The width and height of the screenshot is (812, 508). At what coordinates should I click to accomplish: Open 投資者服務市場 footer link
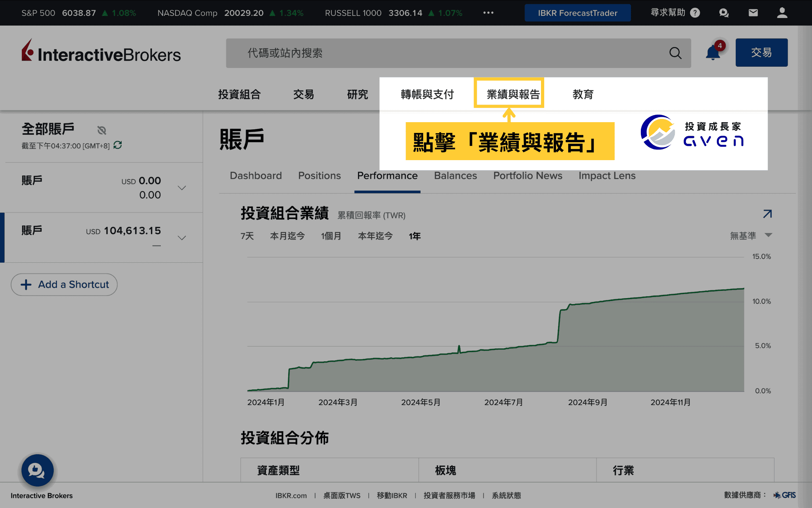click(449, 495)
